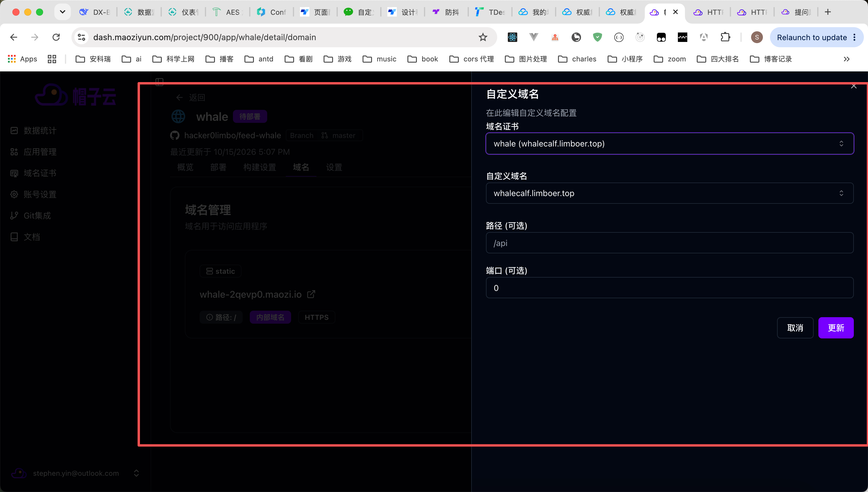Reload the current page

pyautogui.click(x=56, y=37)
